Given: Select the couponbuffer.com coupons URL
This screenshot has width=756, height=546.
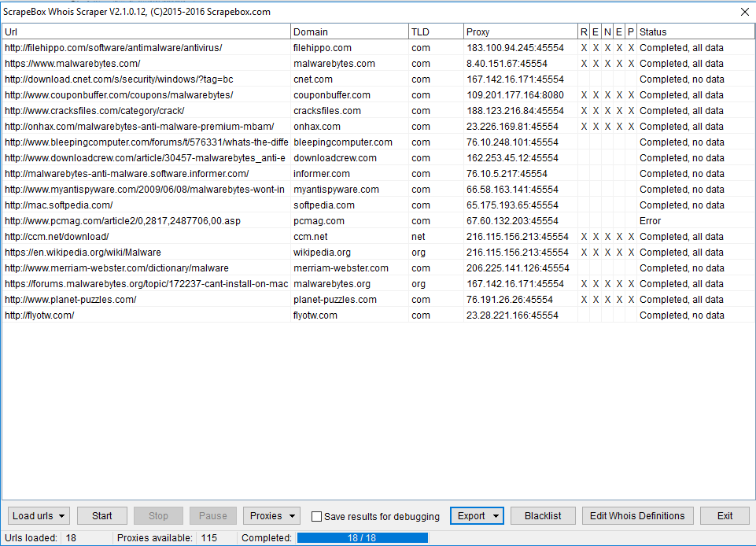Looking at the screenshot, I should tap(119, 95).
